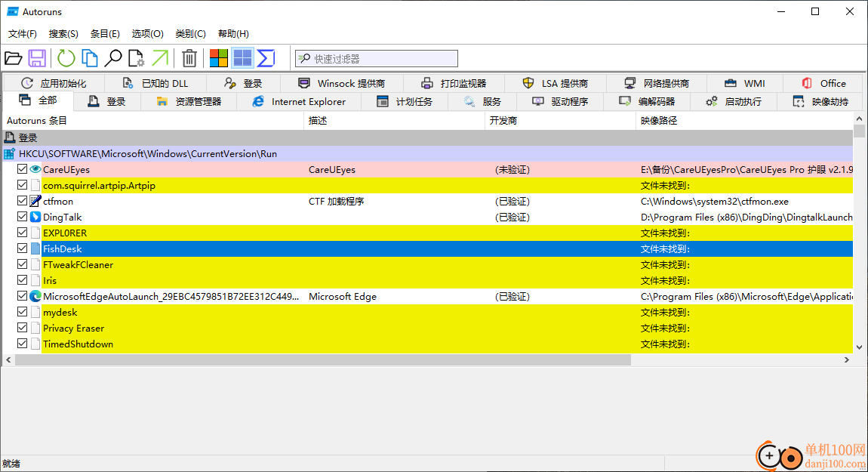Click the ctfmon notepad icon
868x472 pixels.
(35, 201)
